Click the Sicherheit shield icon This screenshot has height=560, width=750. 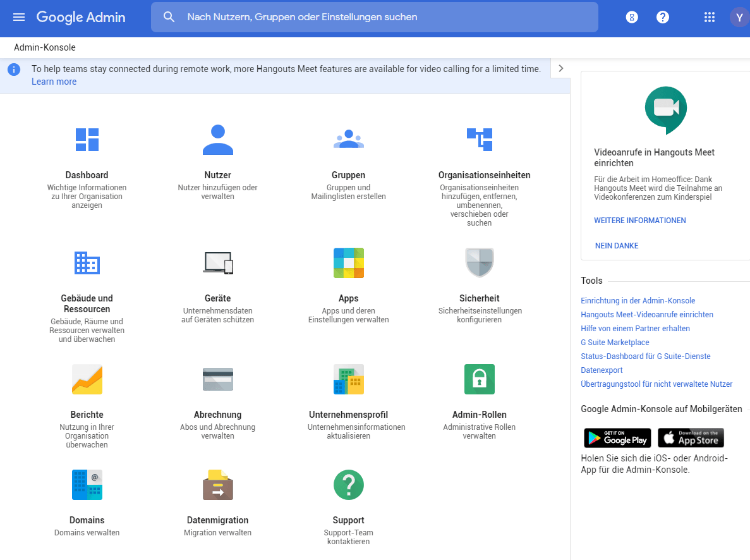(x=480, y=263)
